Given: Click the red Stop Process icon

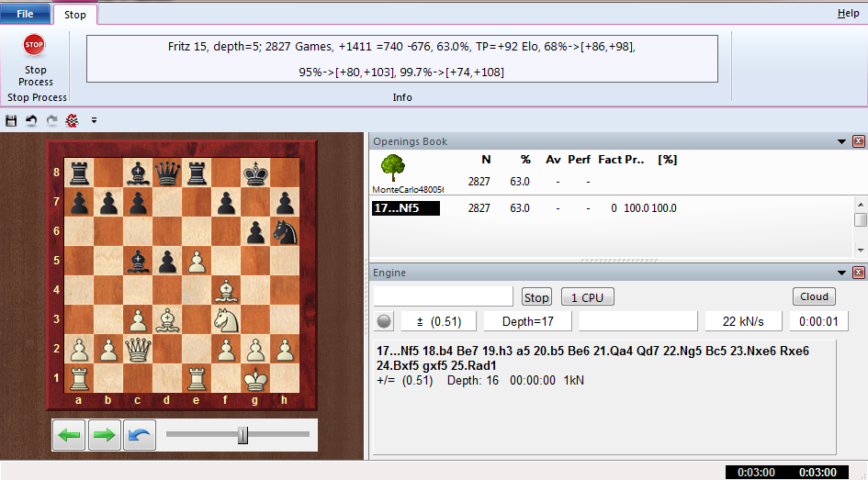Looking at the screenshot, I should click(x=35, y=45).
